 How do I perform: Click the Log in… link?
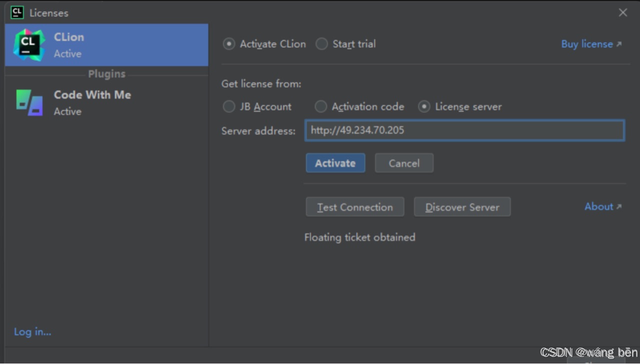click(x=32, y=331)
